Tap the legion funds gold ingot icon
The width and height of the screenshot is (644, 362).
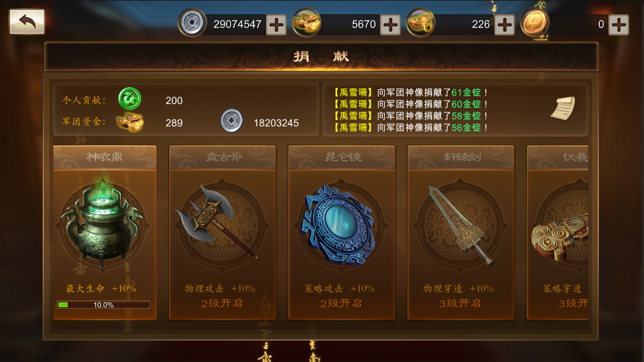point(130,122)
